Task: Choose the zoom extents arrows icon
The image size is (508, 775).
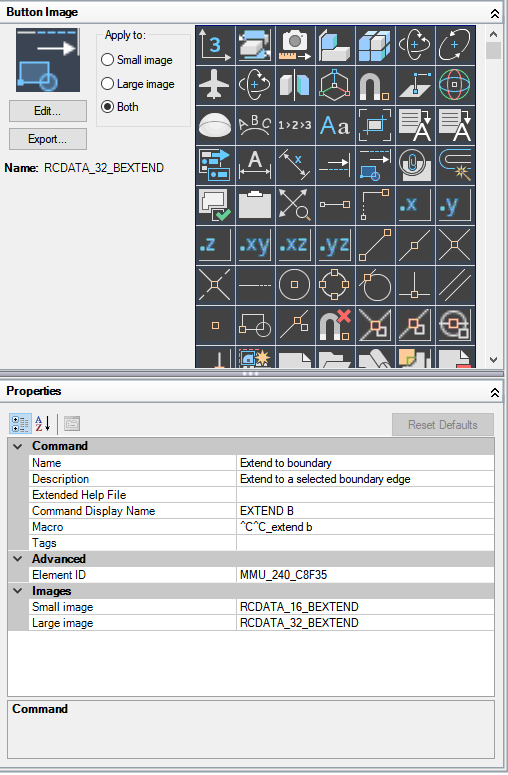Action: 295,206
